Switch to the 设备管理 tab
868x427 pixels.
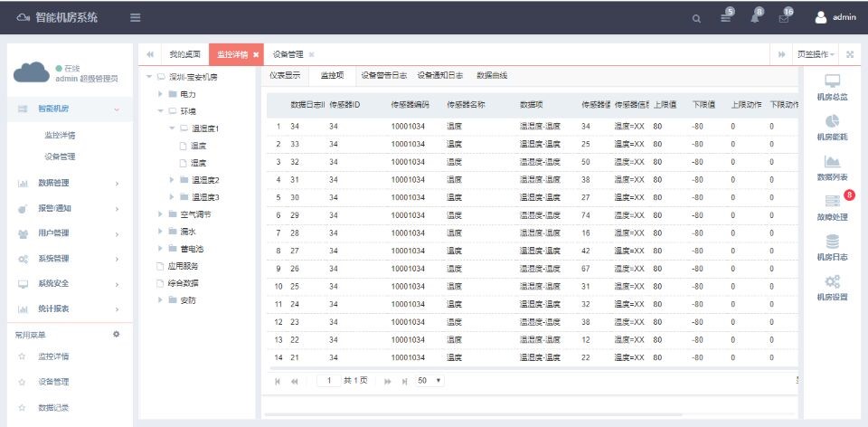tap(288, 55)
